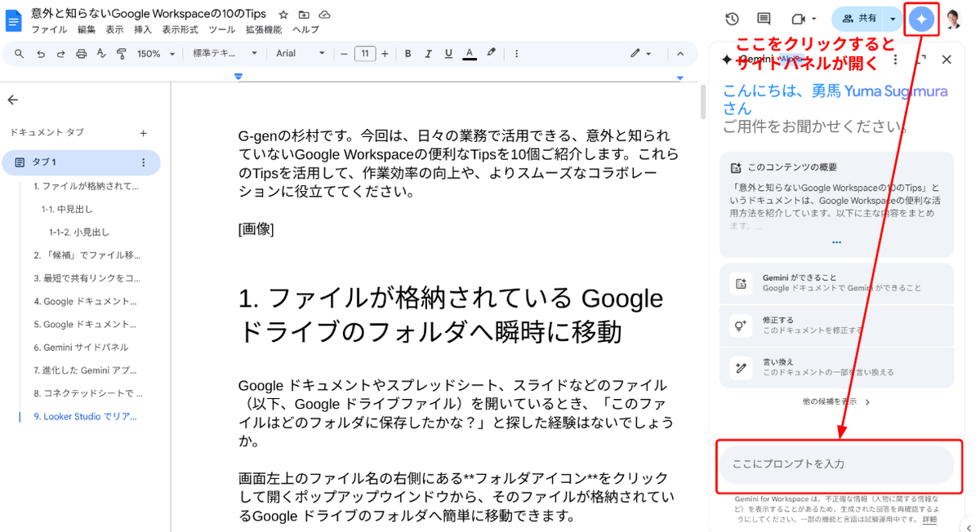The width and height of the screenshot is (980, 532).
Task: Click the ここにプロンプトを入力 prompt field
Action: (x=836, y=464)
